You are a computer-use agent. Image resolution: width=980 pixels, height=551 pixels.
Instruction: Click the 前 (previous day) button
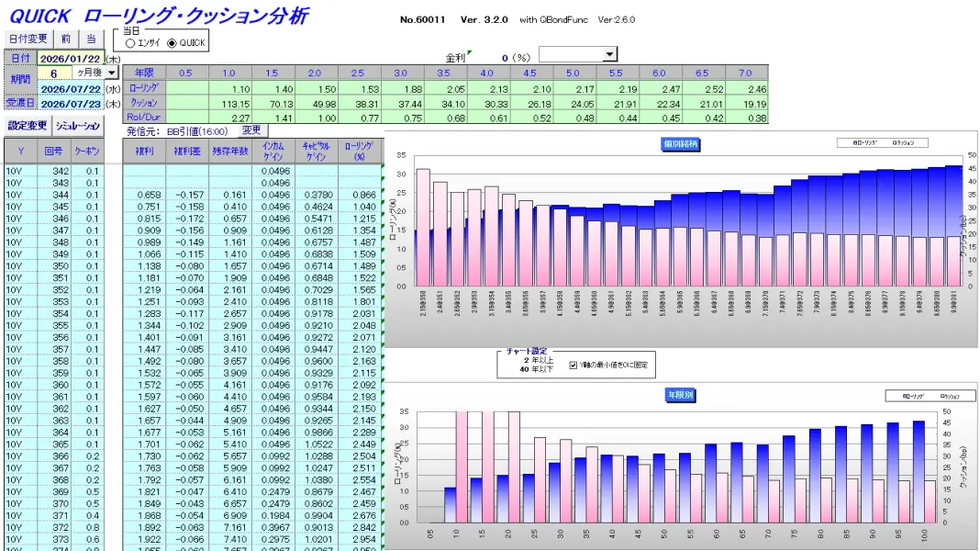(x=66, y=39)
